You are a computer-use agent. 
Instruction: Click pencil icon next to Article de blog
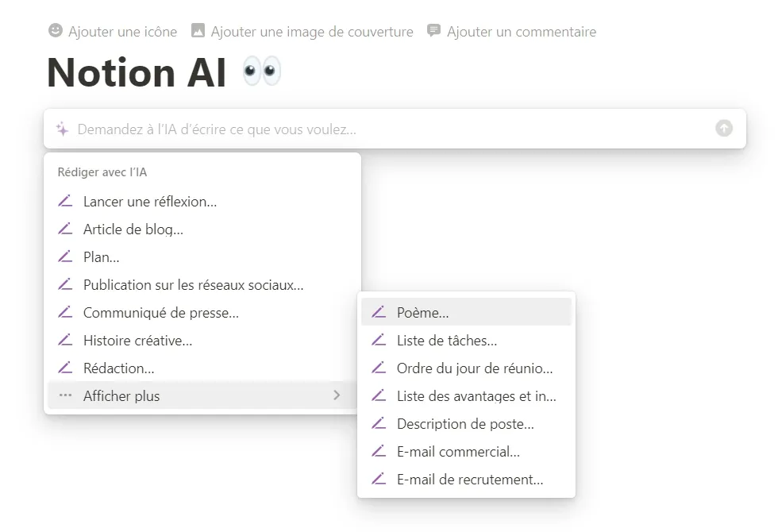click(x=65, y=229)
